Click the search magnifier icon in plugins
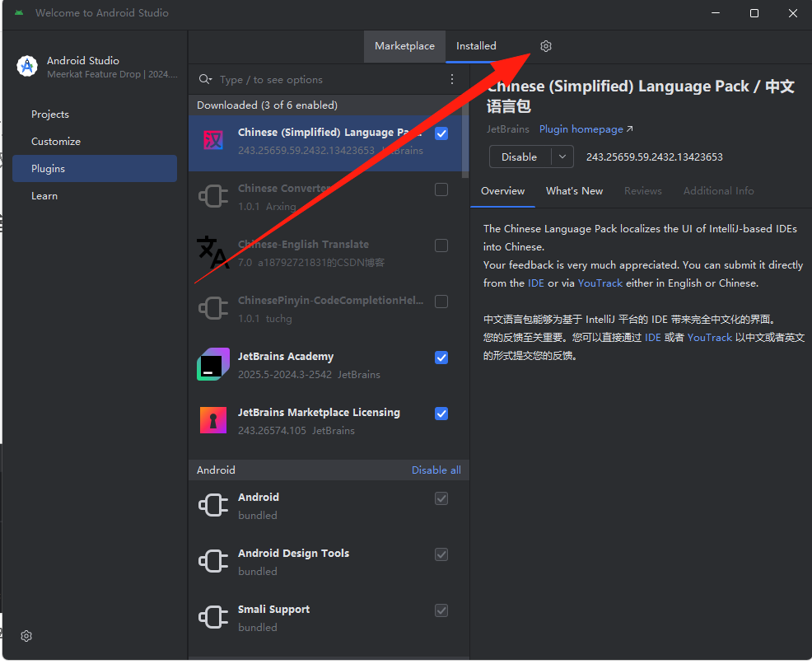 click(205, 79)
